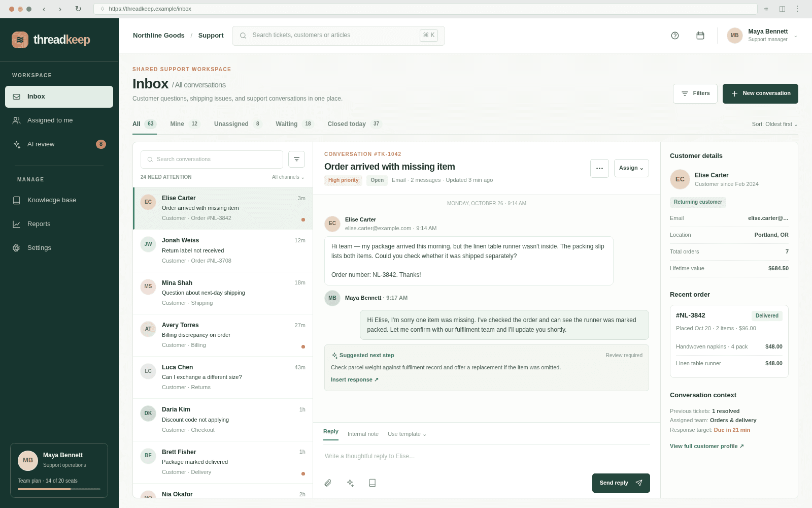Select the Closed today tab

pyautogui.click(x=355, y=124)
